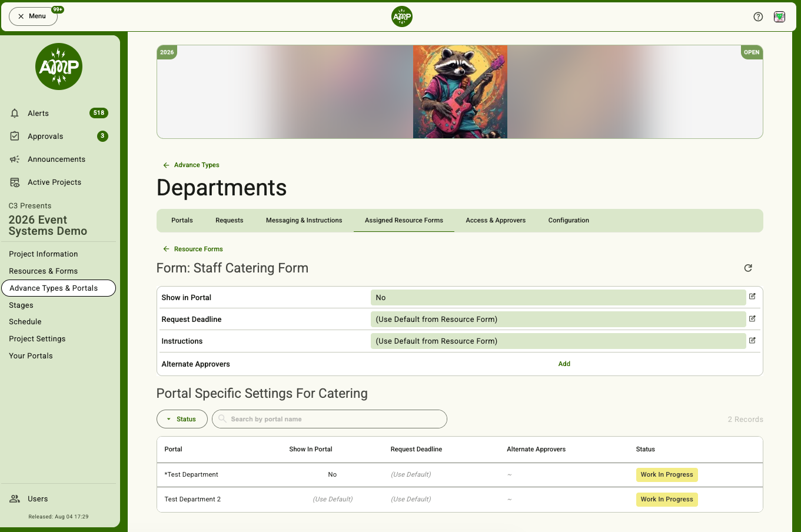Click the Approvals count badge showing 3
801x532 pixels.
pos(102,136)
